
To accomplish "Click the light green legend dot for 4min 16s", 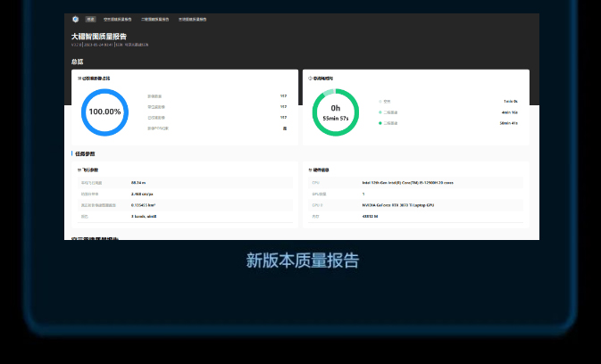I will coord(380,112).
